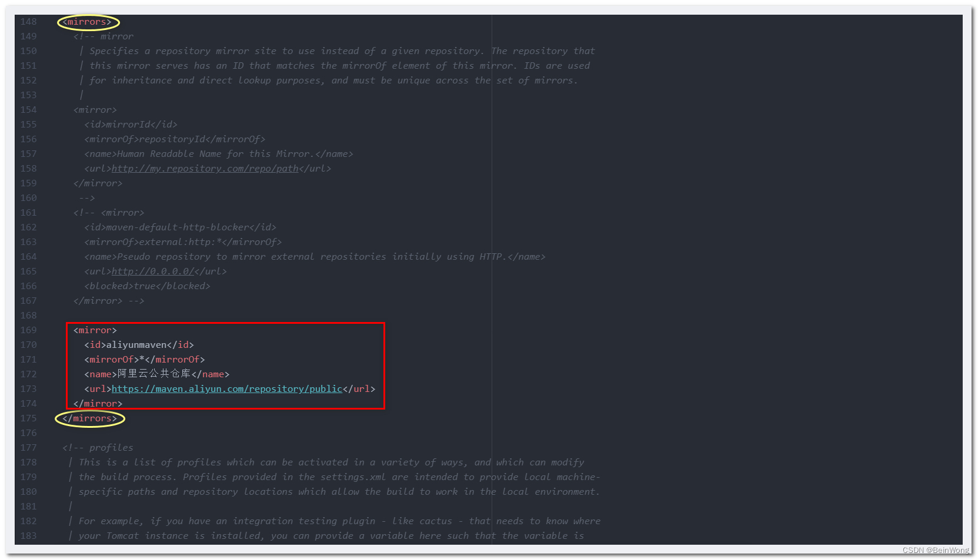978x560 pixels.
Task: Click the commented <mirrorOf>repositoryId</mirrorOf> line
Action: click(175, 139)
